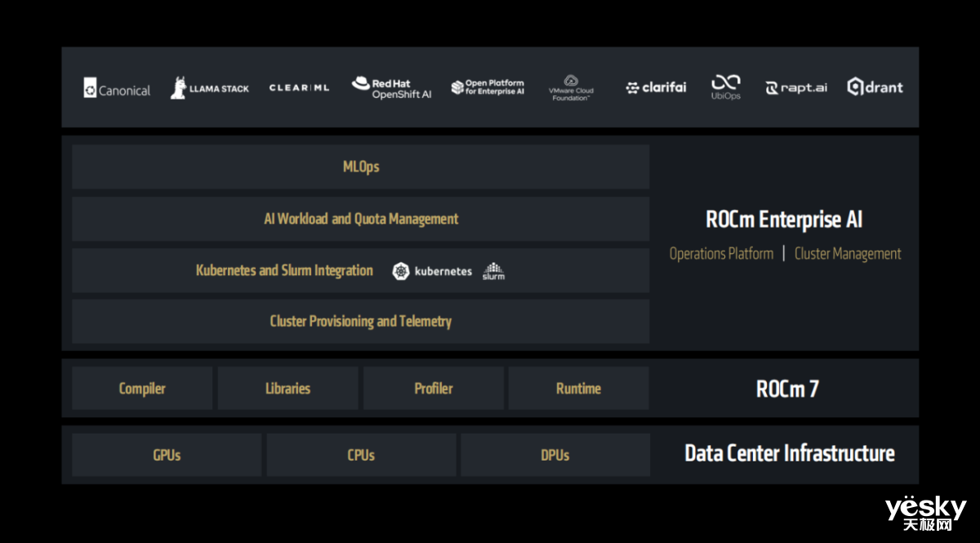Click the Clarifai logo

pyautogui.click(x=656, y=88)
